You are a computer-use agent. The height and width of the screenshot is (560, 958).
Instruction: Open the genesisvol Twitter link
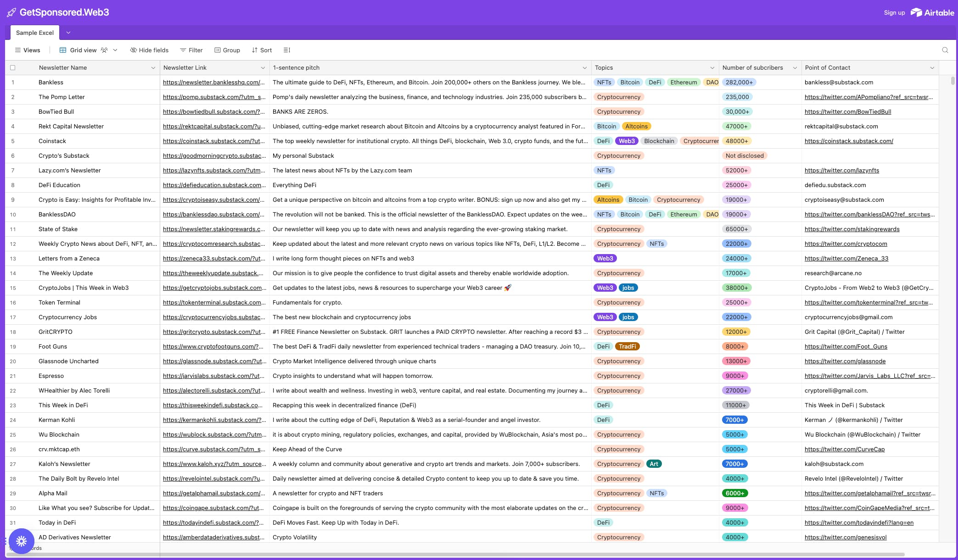pos(846,538)
